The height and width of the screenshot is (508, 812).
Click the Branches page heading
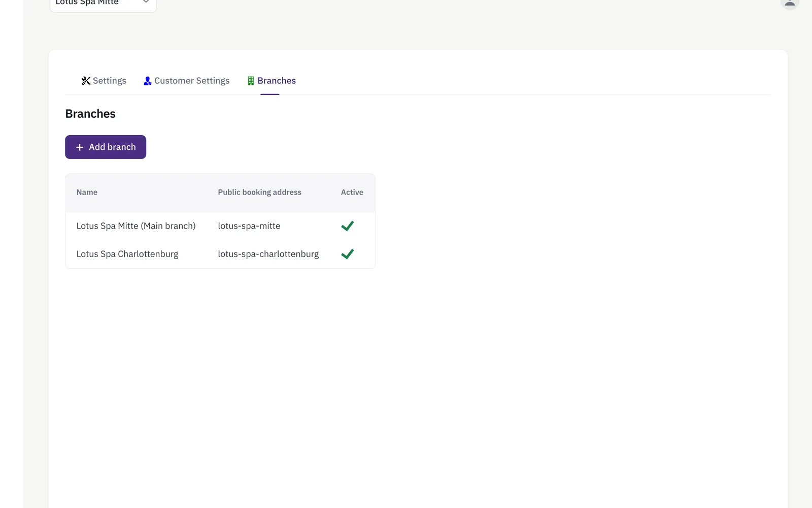90,114
